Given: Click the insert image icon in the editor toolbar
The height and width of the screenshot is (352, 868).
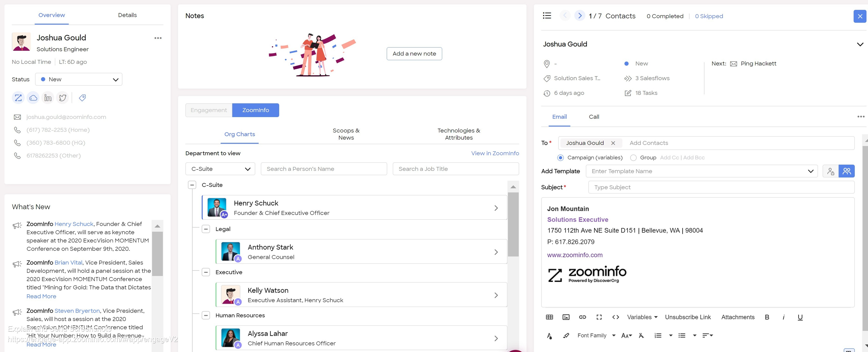Looking at the screenshot, I should click(x=566, y=317).
